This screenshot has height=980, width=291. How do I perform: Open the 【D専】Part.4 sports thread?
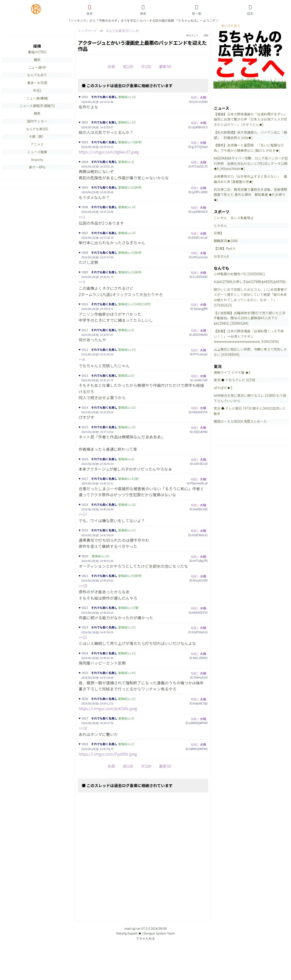coord(224,249)
